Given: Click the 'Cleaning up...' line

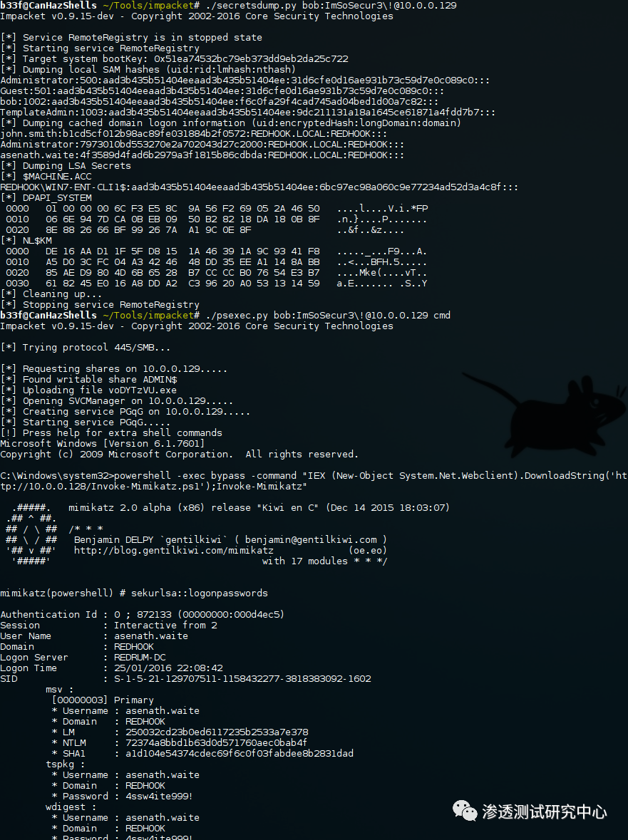Looking at the screenshot, I should pos(51,294).
